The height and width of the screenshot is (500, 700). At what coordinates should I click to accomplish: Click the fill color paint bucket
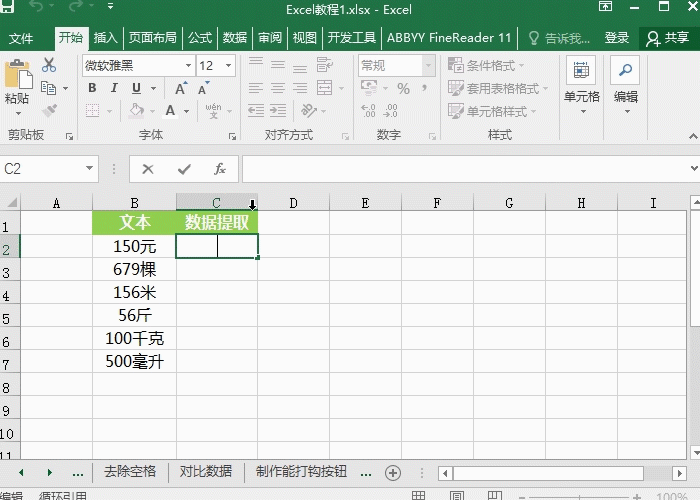[137, 110]
